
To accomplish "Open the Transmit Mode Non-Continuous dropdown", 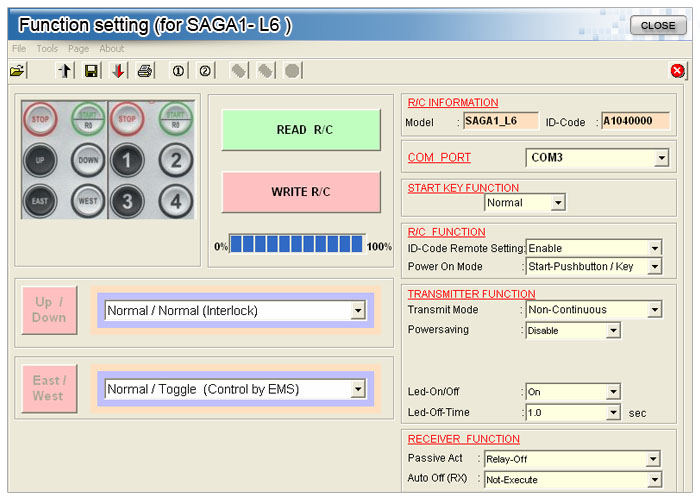I will [x=593, y=310].
